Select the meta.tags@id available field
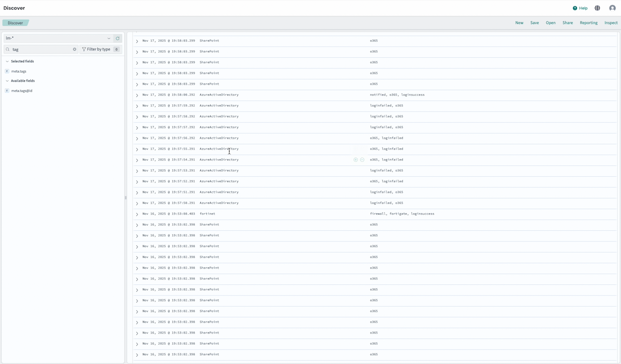The width and height of the screenshot is (621, 364). [x=22, y=91]
